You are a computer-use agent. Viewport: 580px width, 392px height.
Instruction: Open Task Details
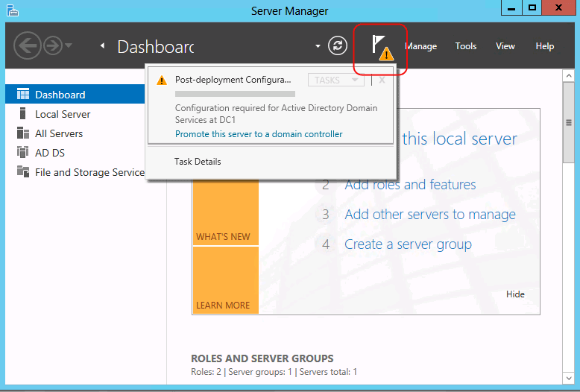click(198, 162)
